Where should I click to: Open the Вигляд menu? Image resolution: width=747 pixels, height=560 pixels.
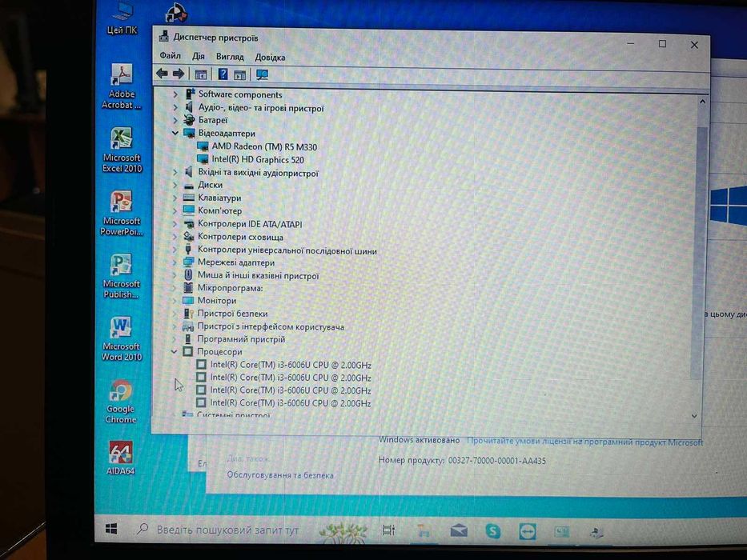[230, 57]
